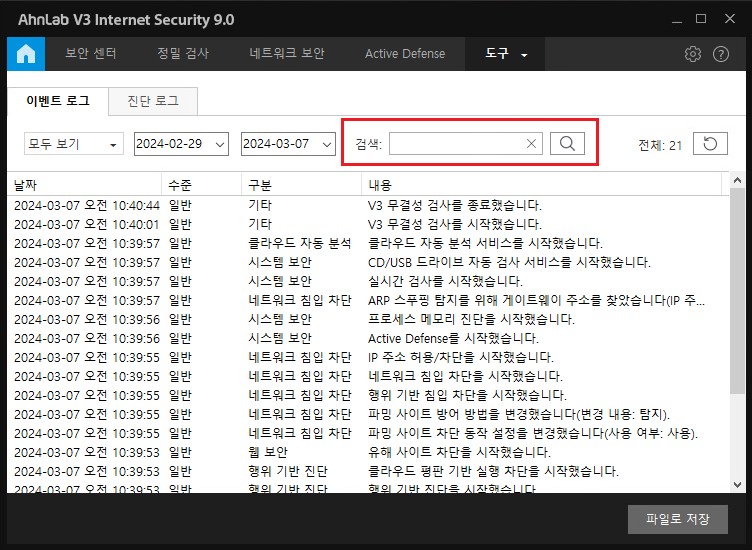Select row '클라우드 자동 분석 서비스를 시작했습니다.'
752x550 pixels.
tap(368, 243)
